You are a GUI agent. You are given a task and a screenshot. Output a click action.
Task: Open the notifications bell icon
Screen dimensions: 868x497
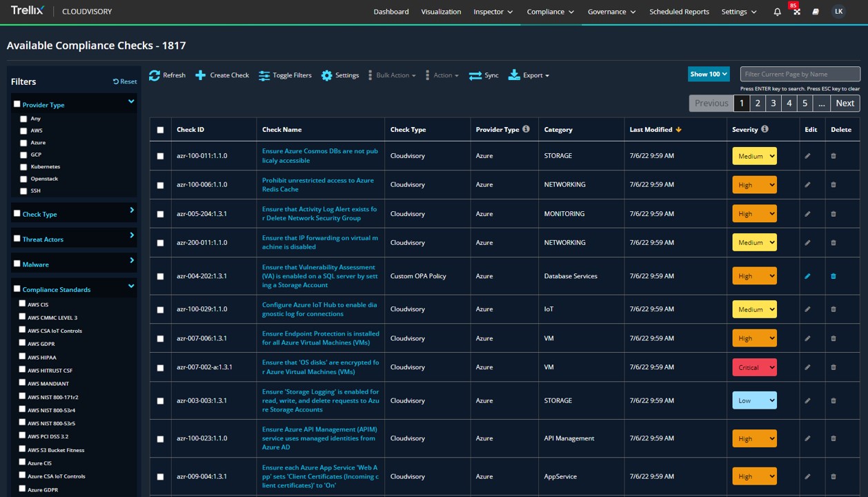777,12
